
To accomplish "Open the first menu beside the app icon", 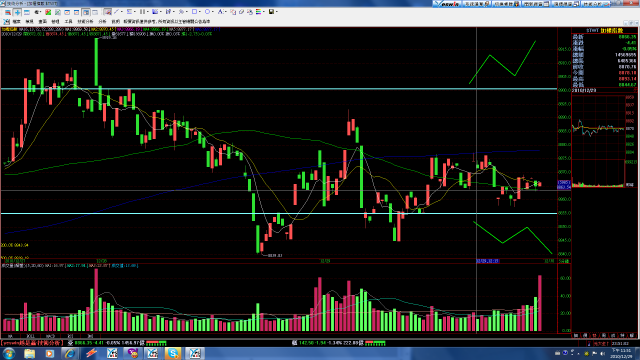I will (16, 21).
